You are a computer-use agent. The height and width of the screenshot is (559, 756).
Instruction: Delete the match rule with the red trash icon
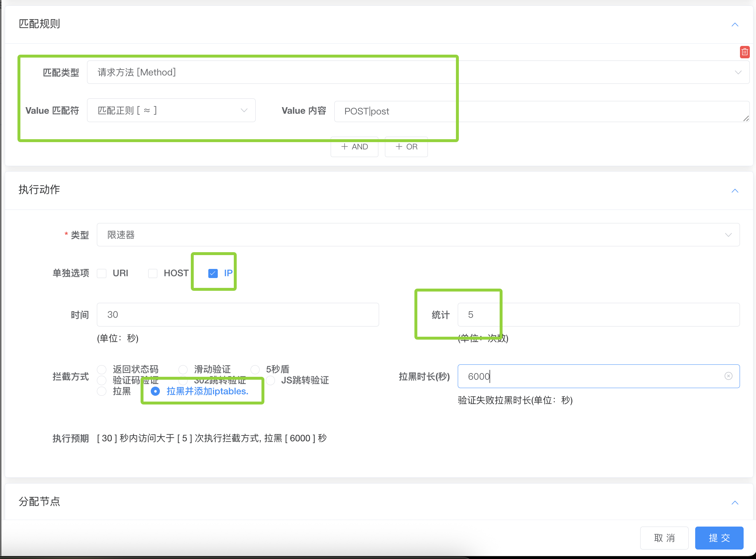pos(745,52)
